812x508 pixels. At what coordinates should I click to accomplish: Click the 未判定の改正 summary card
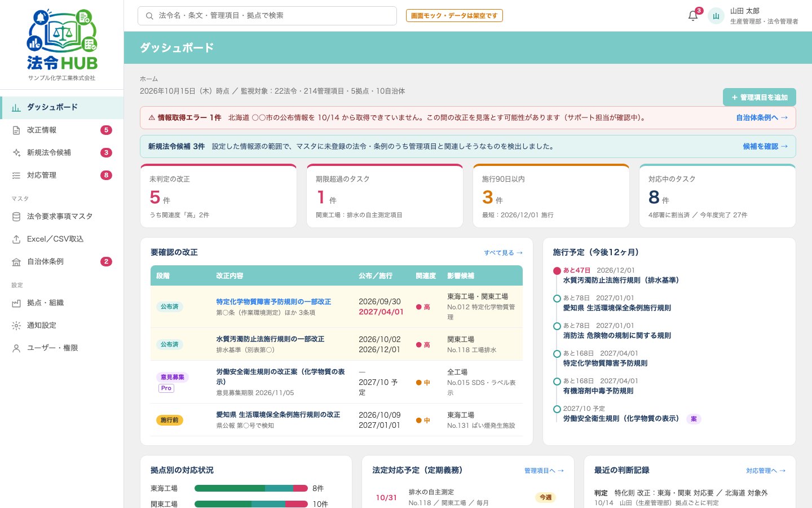218,196
